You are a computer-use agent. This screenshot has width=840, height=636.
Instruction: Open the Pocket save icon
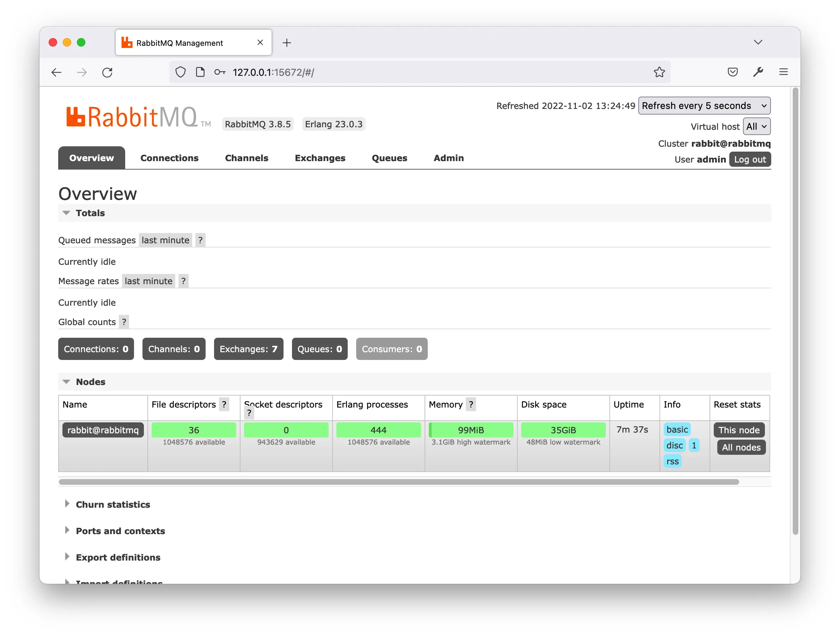[x=732, y=72]
